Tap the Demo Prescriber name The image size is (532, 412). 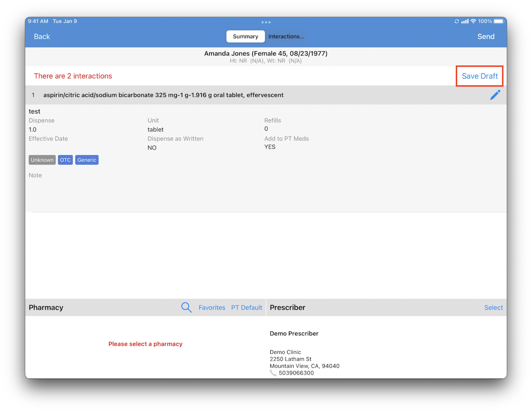(x=294, y=333)
